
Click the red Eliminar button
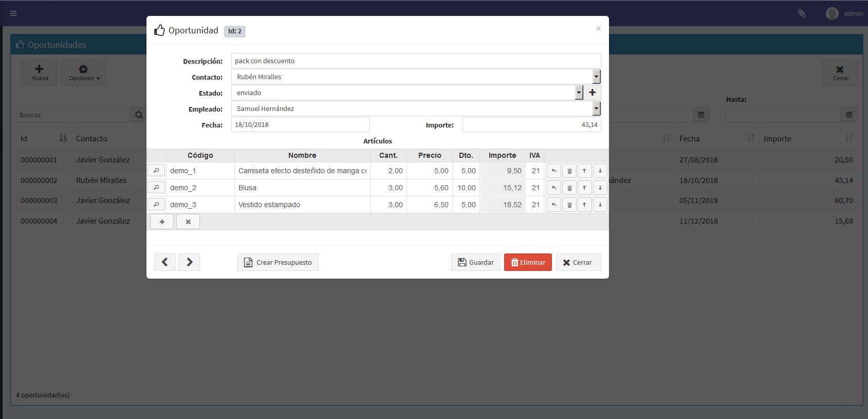click(528, 262)
